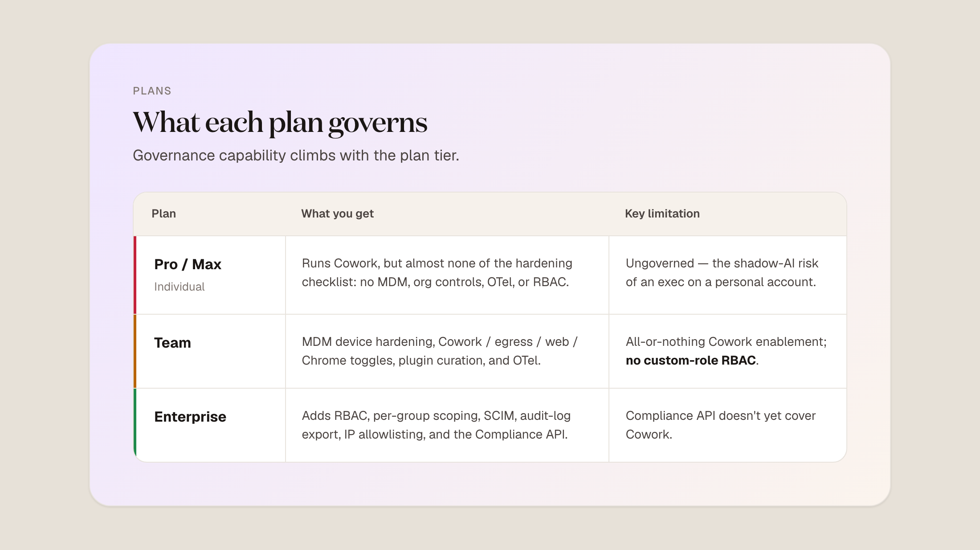Viewport: 980px width, 550px height.
Task: Click the 'Plan' column header
Action: (163, 213)
